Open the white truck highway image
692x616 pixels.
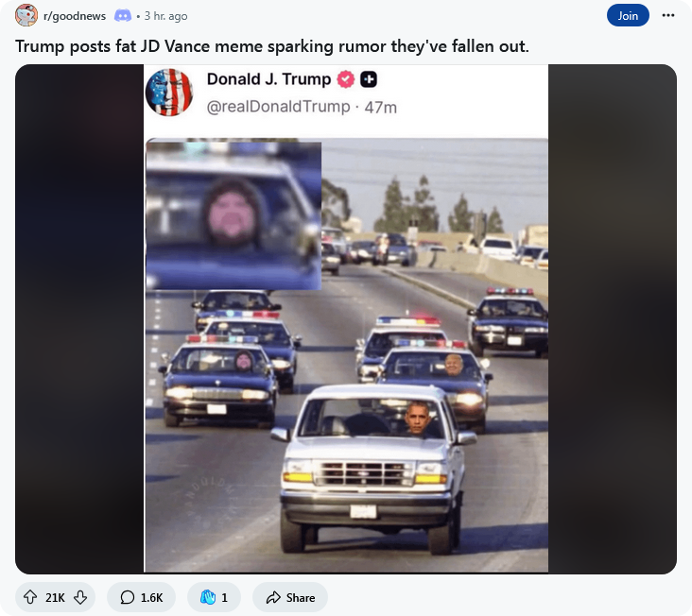pos(346,355)
